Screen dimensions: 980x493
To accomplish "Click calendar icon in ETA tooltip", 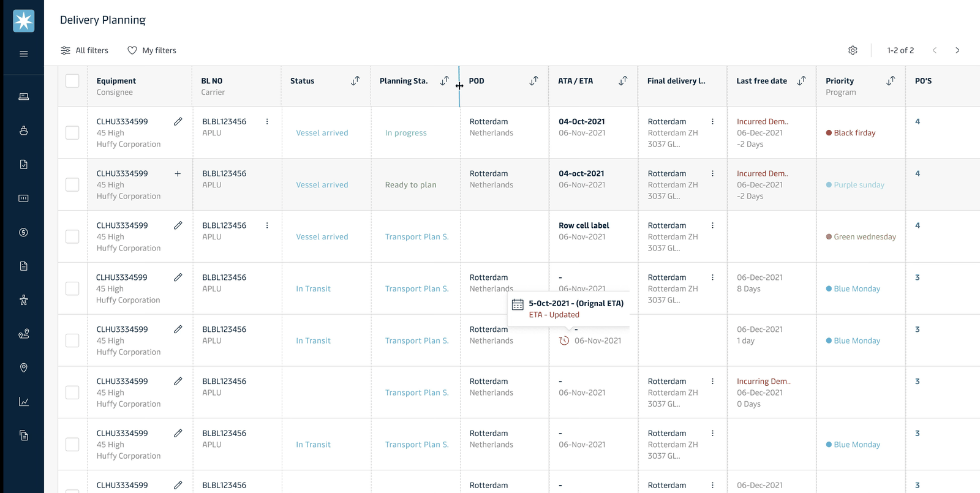I will [x=518, y=304].
